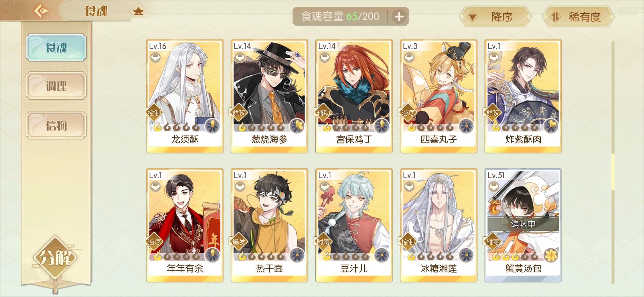
Task: Tap the plus icon to expand 食魂容量
Action: [399, 17]
